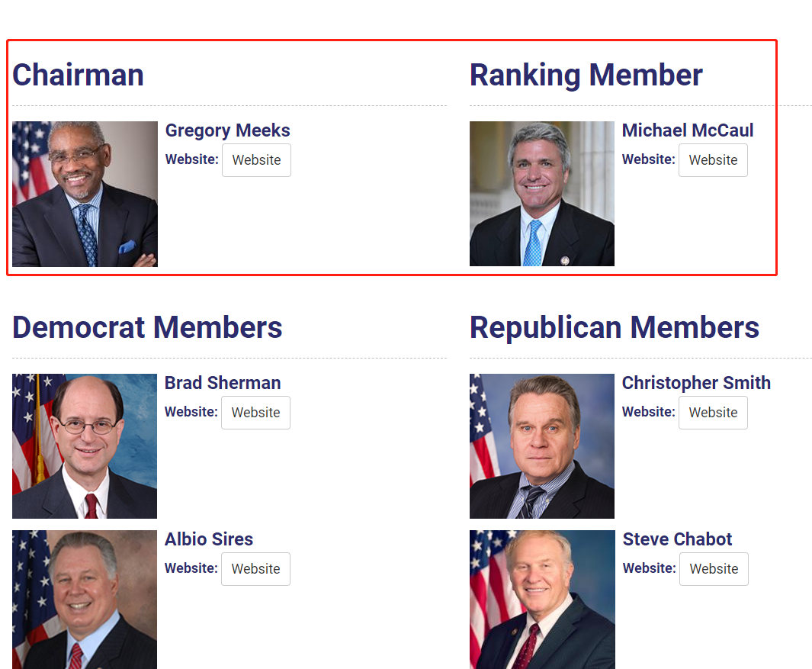Select the Steve Chabot name link
Image resolution: width=812 pixels, height=669 pixels.
click(677, 539)
